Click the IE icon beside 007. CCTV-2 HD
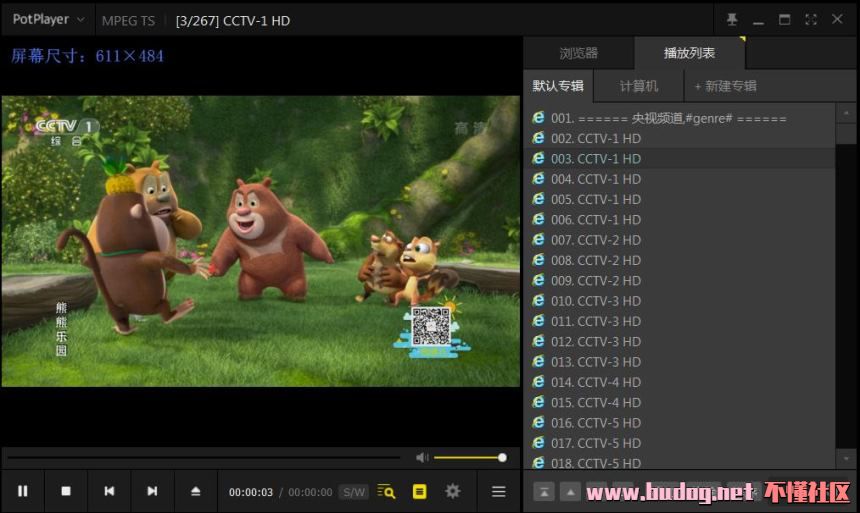 tap(539, 239)
